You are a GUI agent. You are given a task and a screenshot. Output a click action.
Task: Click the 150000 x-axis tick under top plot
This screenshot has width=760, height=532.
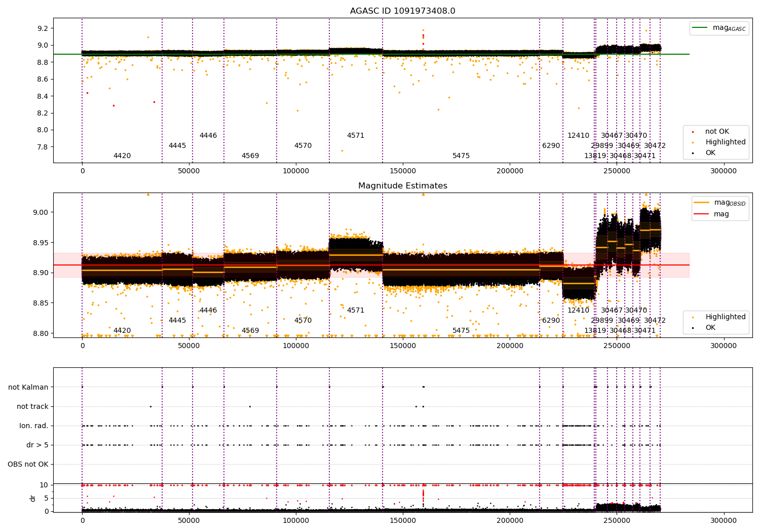click(403, 171)
